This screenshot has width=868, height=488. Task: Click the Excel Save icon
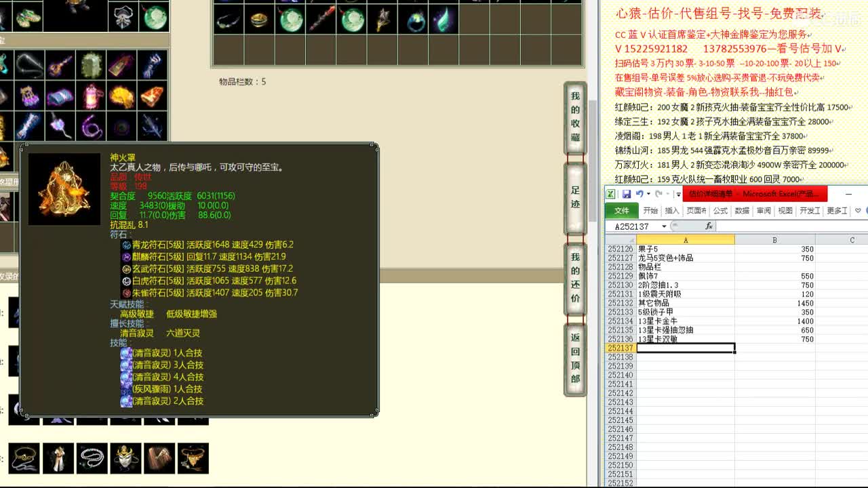coord(625,194)
